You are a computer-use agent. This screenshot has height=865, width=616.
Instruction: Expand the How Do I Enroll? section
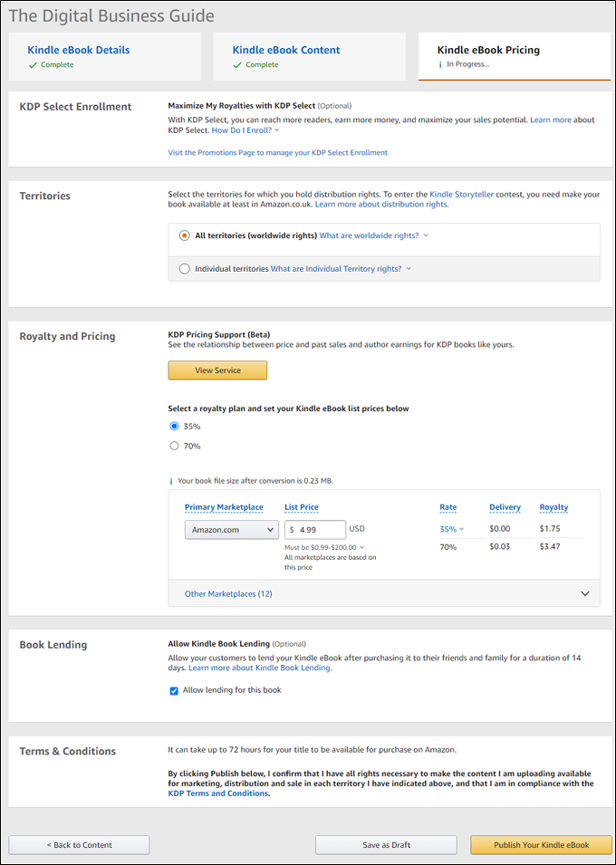pos(245,130)
